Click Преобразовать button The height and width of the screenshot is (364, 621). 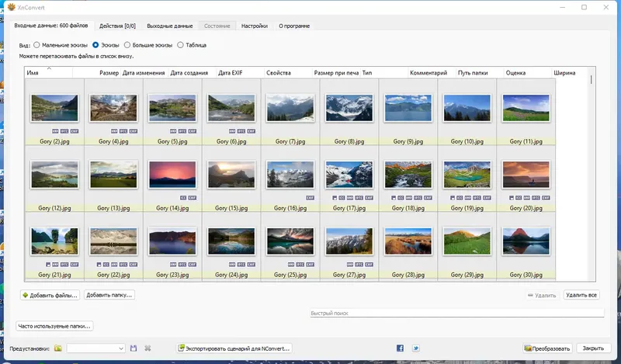tap(547, 348)
